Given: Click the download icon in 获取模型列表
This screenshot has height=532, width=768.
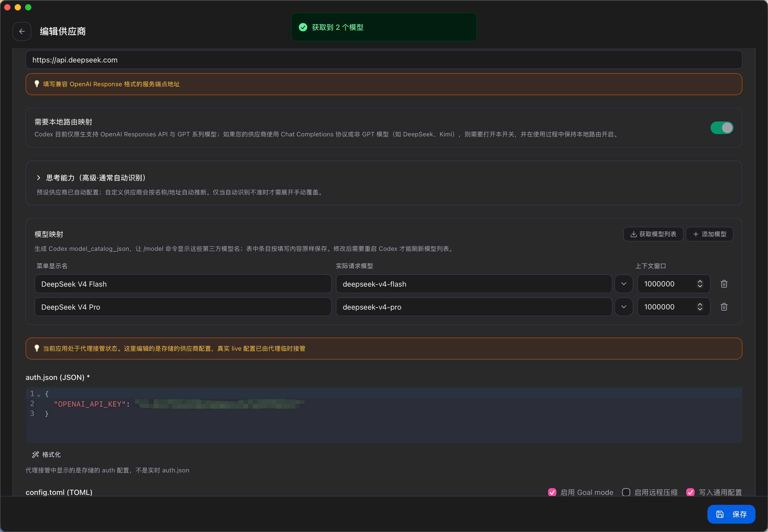Looking at the screenshot, I should pos(633,234).
